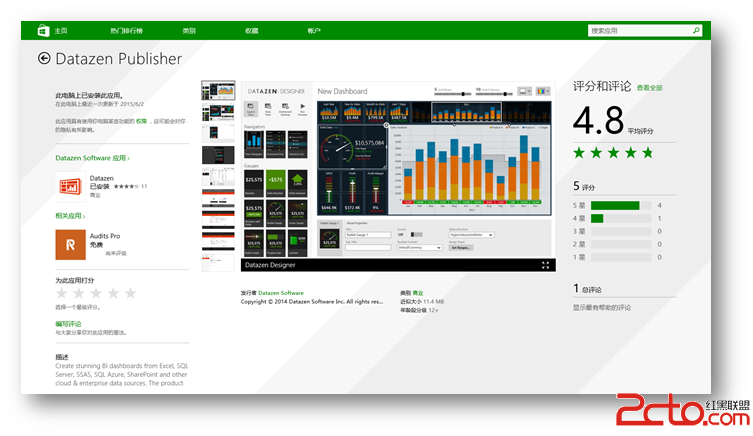Open the 相关应用 related apps link
The width and height of the screenshot is (753, 436).
pos(70,216)
